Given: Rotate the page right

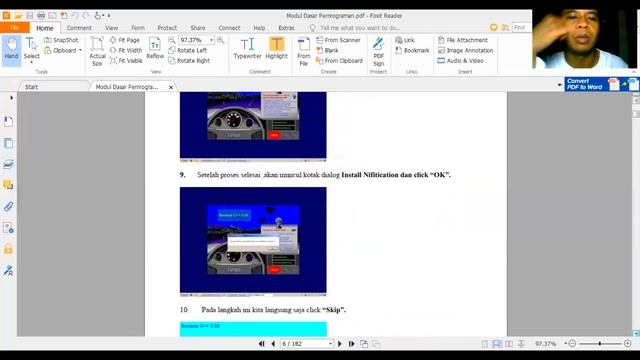Looking at the screenshot, I should click(x=189, y=60).
